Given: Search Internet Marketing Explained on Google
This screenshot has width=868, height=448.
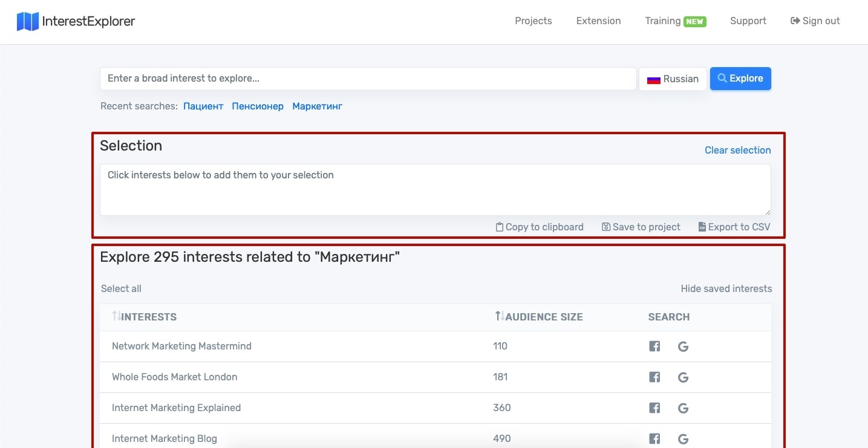Looking at the screenshot, I should click(x=684, y=408).
